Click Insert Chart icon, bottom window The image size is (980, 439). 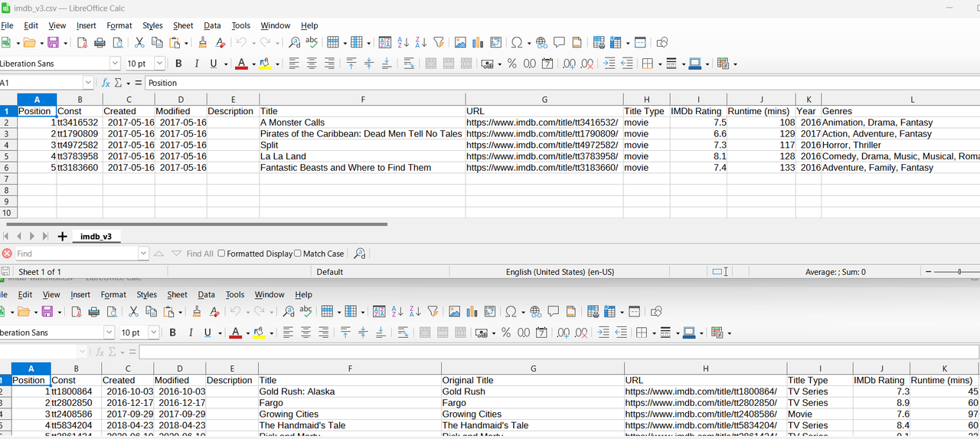(473, 311)
